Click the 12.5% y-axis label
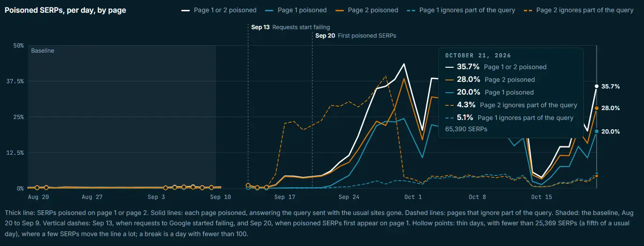 15,153
